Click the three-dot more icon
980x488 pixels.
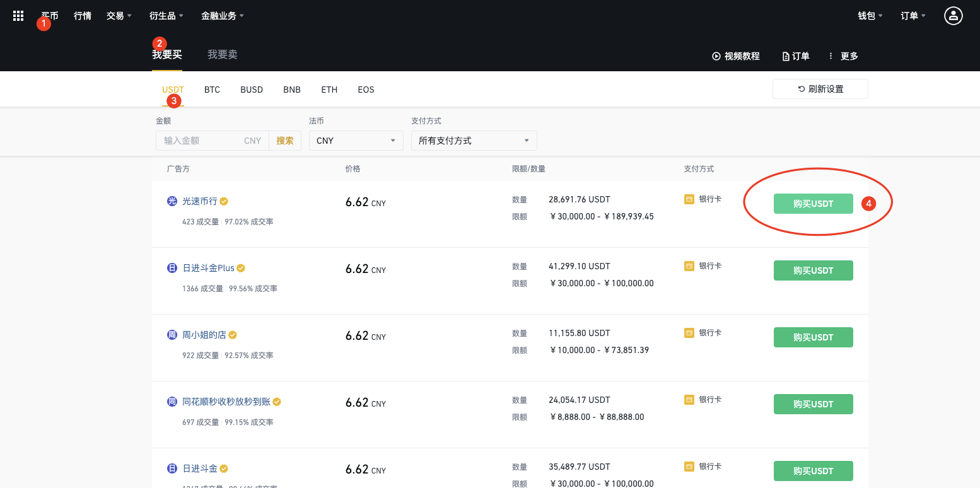pyautogui.click(x=831, y=56)
